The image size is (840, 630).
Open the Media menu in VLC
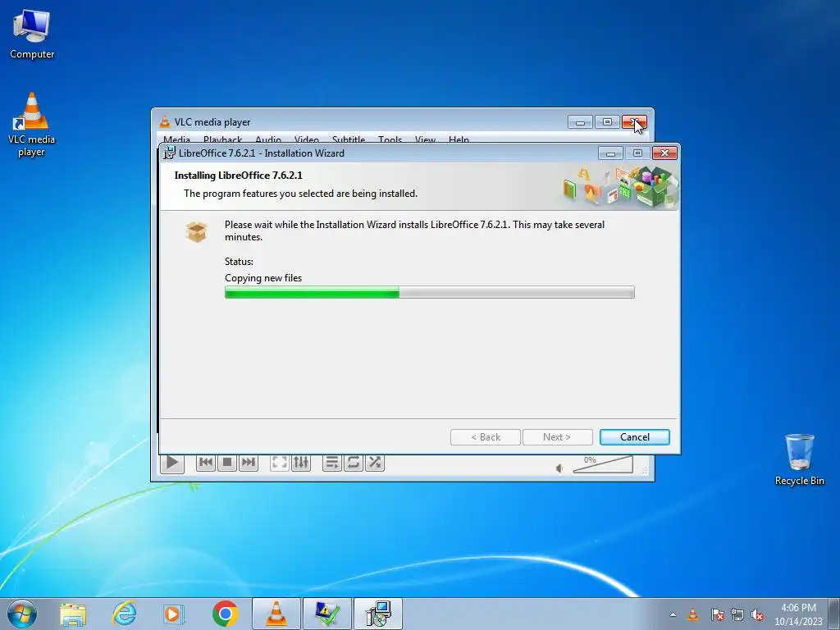click(x=177, y=139)
